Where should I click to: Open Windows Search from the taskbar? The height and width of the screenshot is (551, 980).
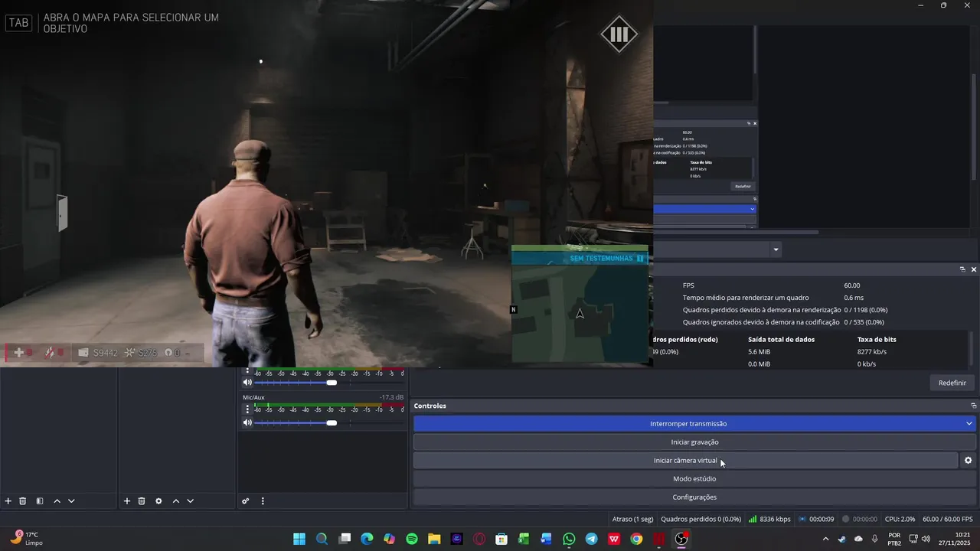[322, 539]
